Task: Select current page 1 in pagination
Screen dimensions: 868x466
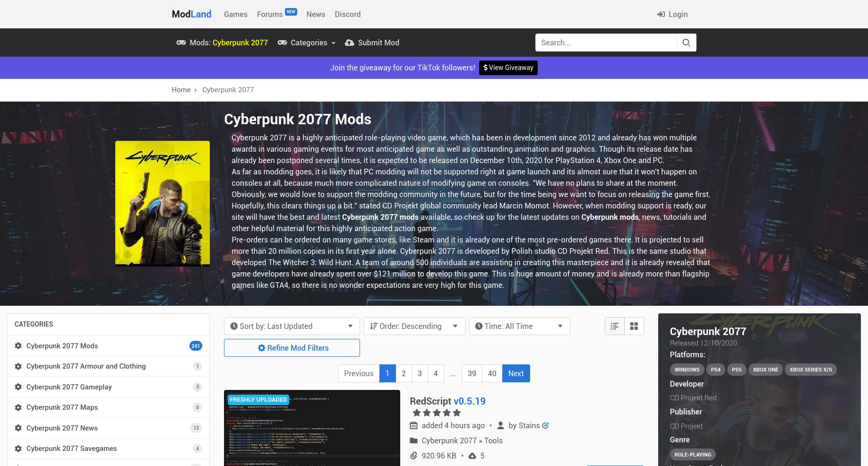Action: pyautogui.click(x=387, y=373)
